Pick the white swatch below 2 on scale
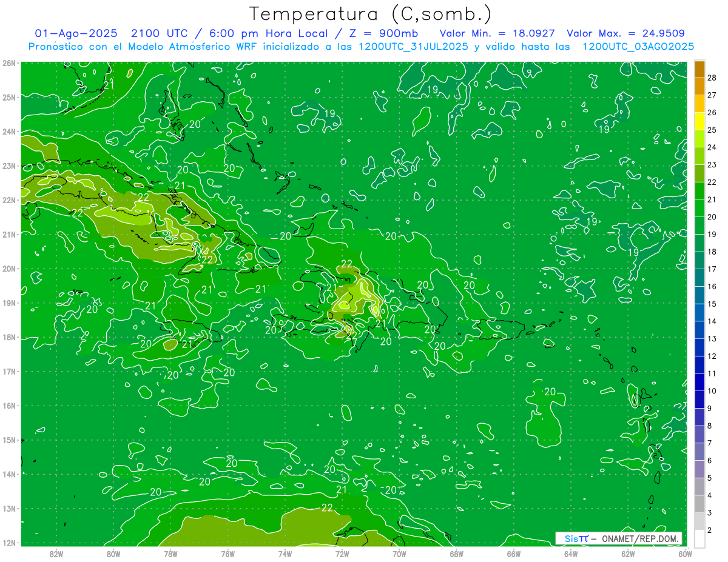The width and height of the screenshot is (728, 562). [699, 538]
